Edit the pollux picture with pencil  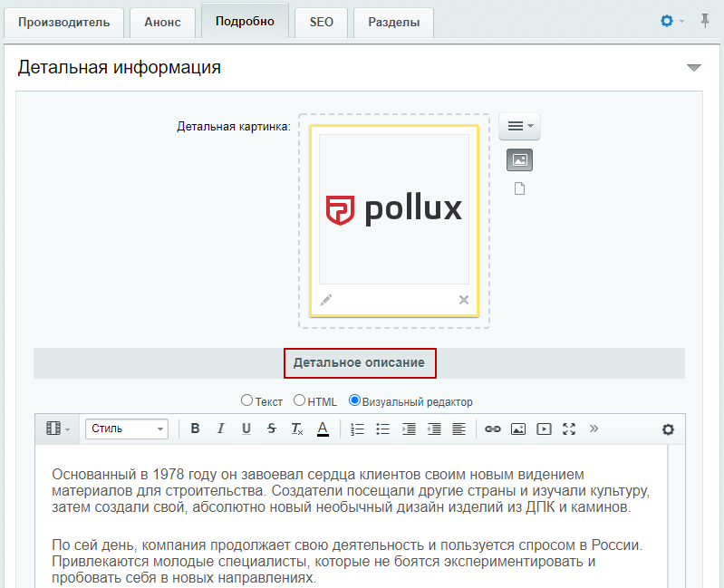click(325, 300)
